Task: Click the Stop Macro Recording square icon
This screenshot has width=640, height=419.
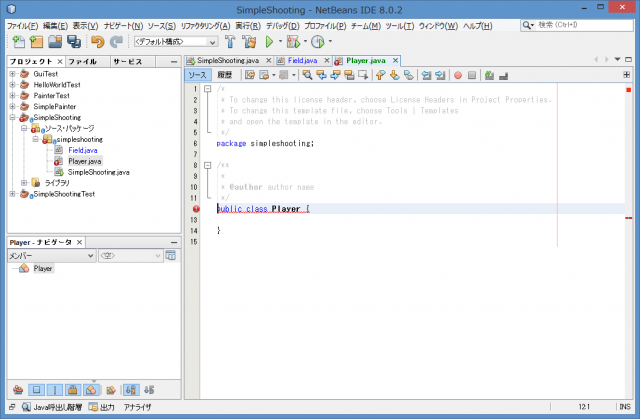Action: click(472, 75)
